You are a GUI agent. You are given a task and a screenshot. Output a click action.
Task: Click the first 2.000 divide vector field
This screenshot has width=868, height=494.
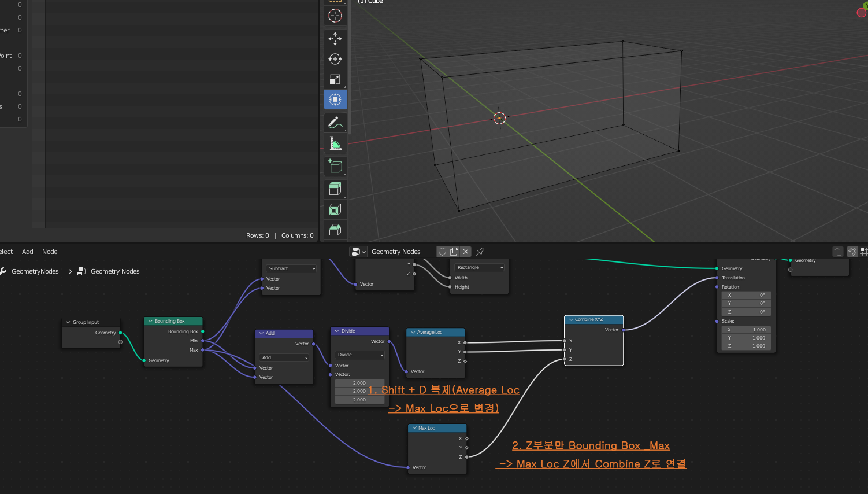[359, 383]
